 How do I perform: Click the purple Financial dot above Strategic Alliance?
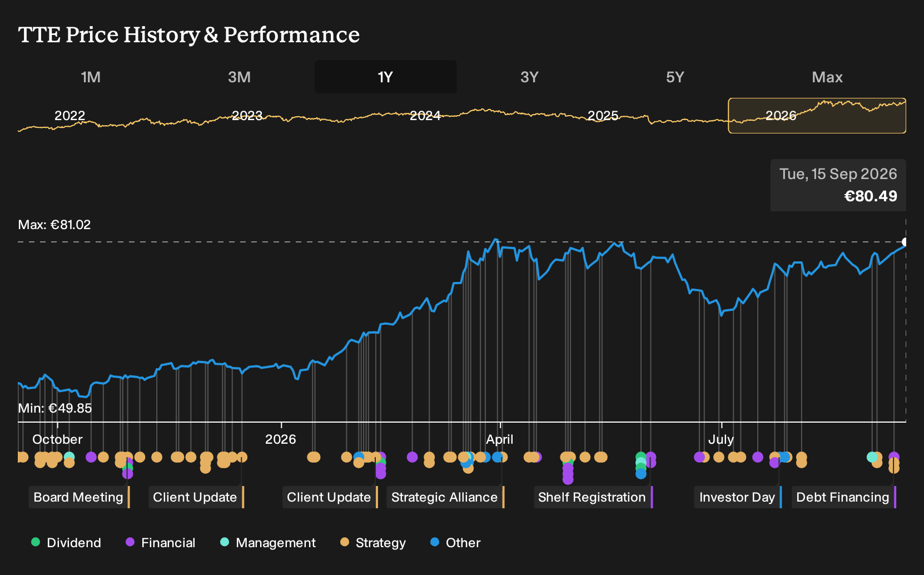click(412, 457)
